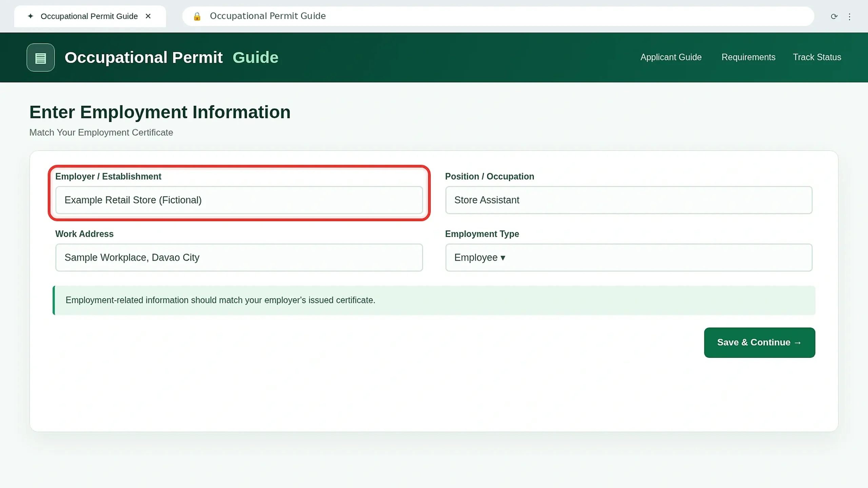Click the Save & Continue button

click(x=759, y=343)
